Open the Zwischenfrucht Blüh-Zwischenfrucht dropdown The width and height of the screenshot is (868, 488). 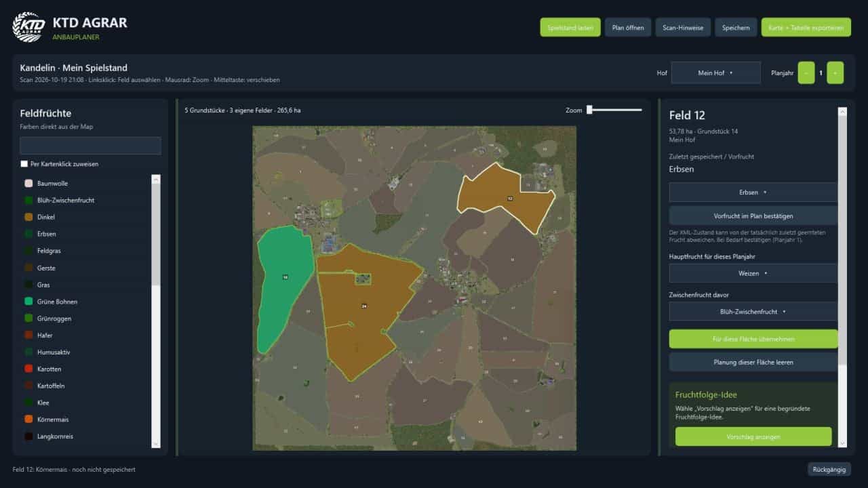pyautogui.click(x=753, y=312)
